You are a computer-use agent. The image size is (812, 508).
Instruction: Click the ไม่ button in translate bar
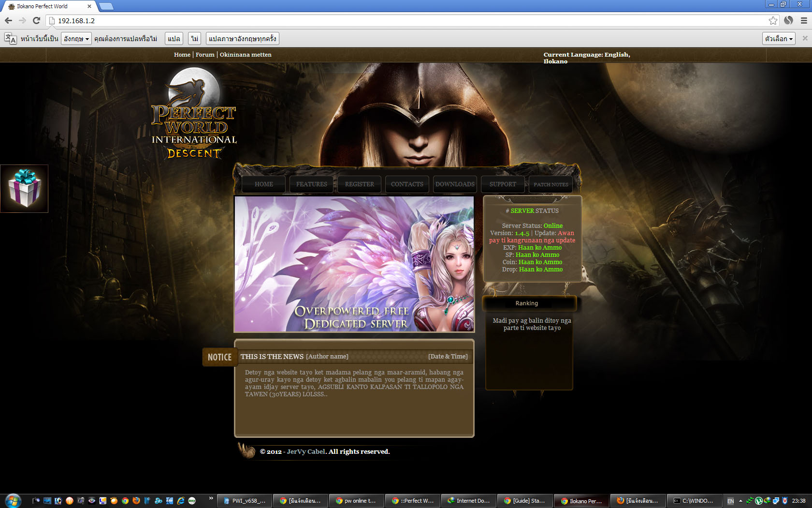coord(195,39)
